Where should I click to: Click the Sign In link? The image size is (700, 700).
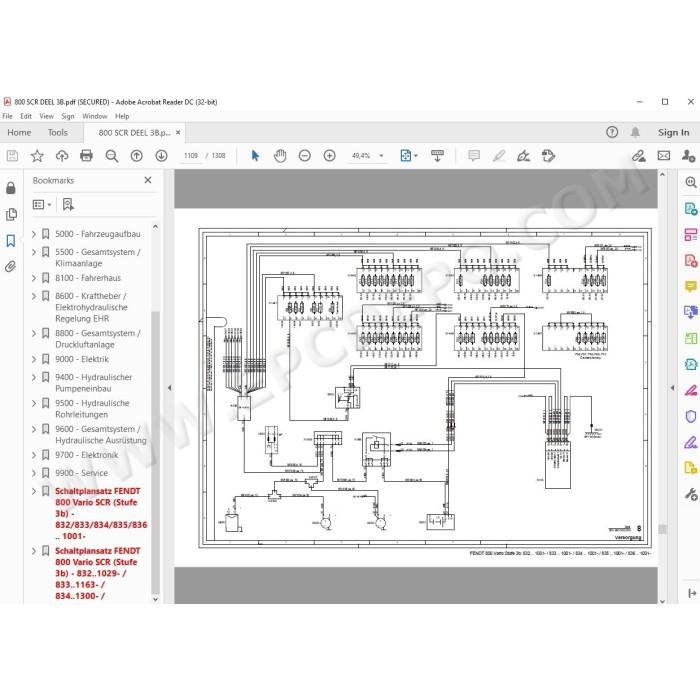pos(673,132)
